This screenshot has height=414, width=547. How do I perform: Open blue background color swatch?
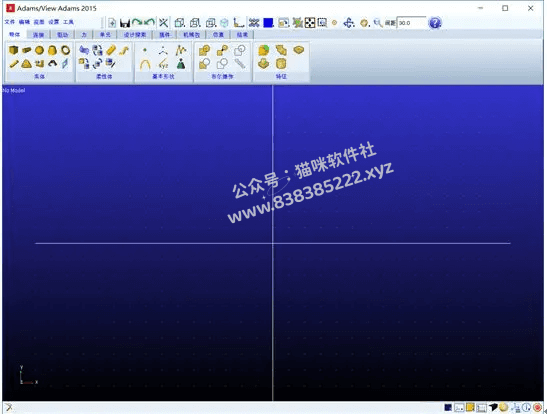[x=268, y=23]
